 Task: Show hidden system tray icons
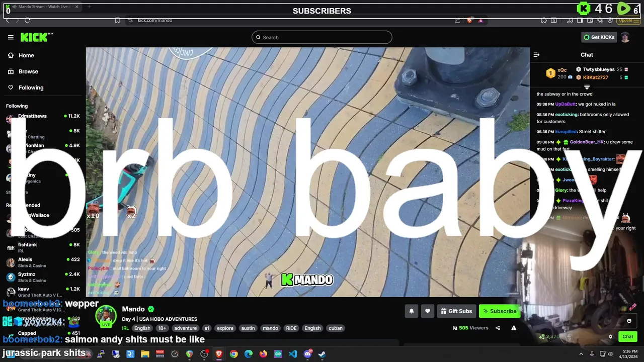click(581, 354)
